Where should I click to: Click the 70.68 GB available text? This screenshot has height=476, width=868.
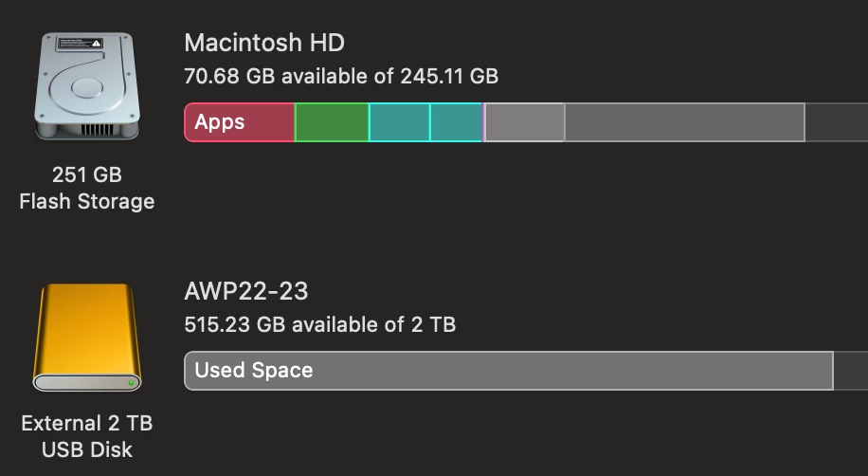pyautogui.click(x=341, y=76)
